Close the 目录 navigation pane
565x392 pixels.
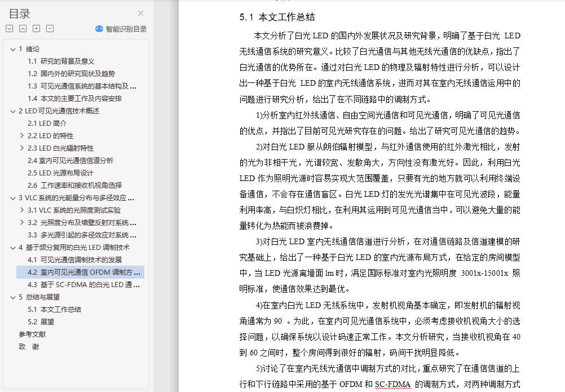(140, 14)
